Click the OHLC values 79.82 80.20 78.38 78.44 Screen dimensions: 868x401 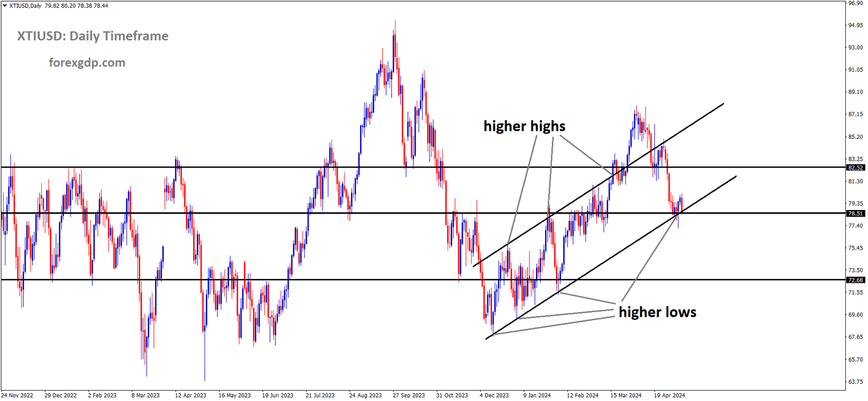tap(76, 6)
